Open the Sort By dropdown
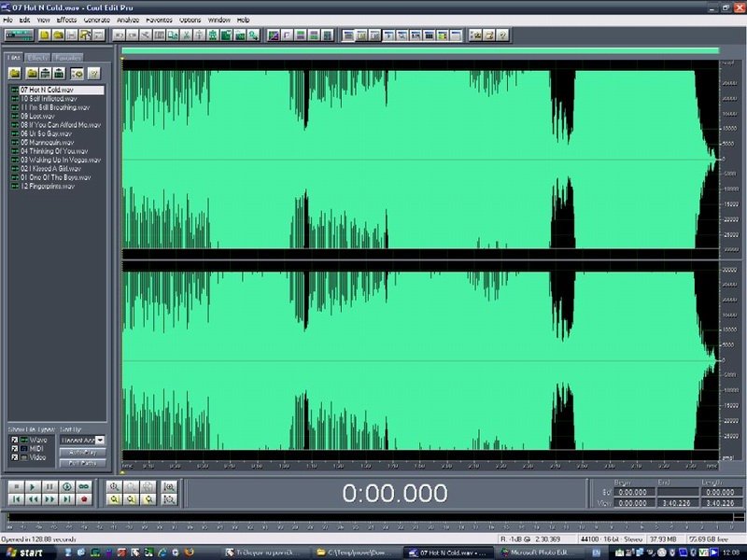The height and width of the screenshot is (560, 747). click(x=100, y=440)
